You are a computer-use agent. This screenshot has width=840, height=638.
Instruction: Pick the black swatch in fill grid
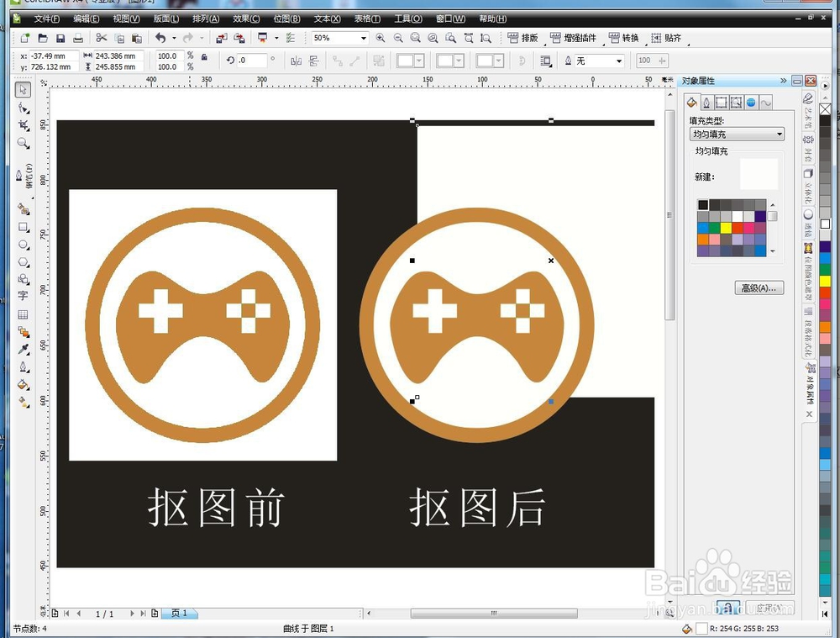click(703, 204)
